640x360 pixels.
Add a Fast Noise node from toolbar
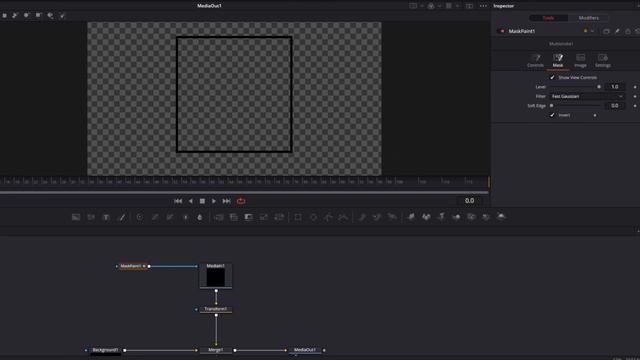[x=91, y=217]
